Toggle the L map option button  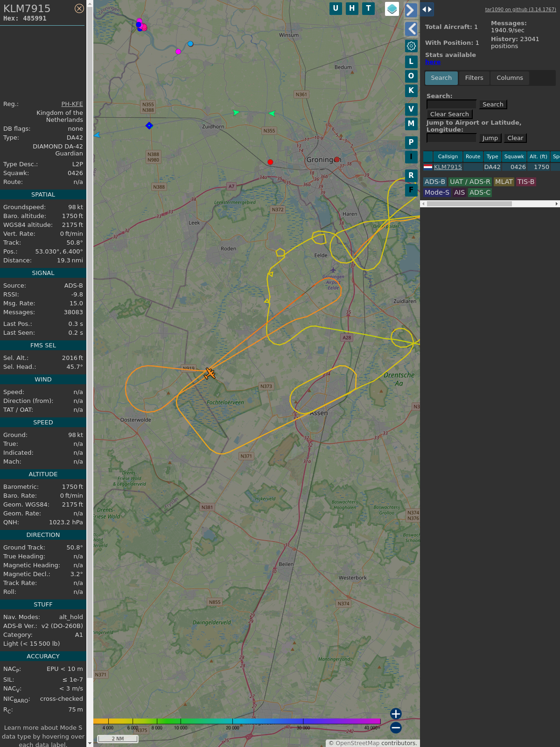point(411,61)
